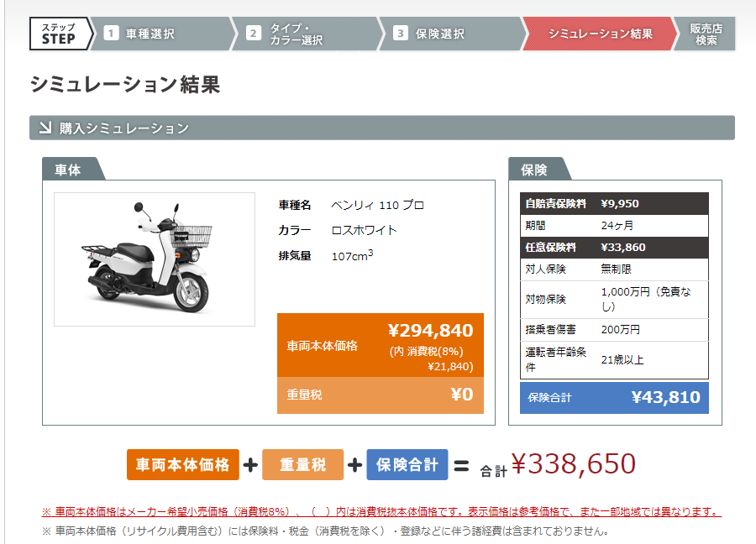Click the model name ベンリィ 110 プロ
756x544 pixels.
click(x=377, y=206)
